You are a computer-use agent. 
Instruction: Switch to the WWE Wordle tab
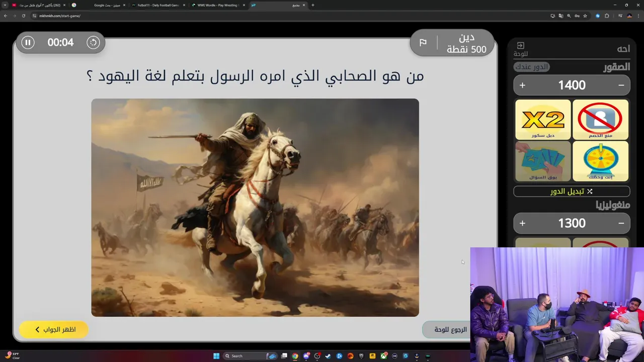point(217,5)
